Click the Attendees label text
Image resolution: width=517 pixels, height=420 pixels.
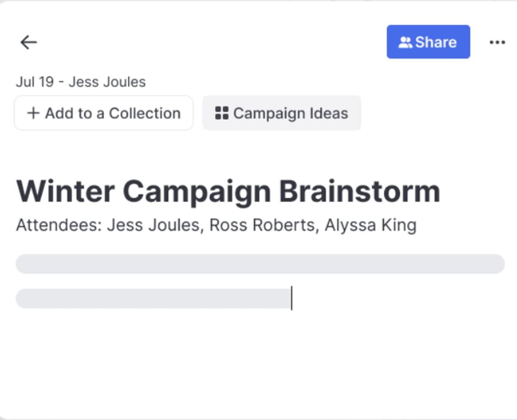click(58, 225)
